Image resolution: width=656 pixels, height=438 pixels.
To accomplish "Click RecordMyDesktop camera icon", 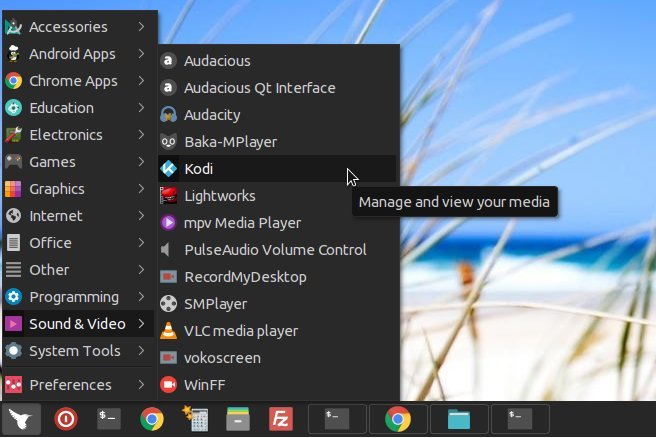I will [x=168, y=277].
